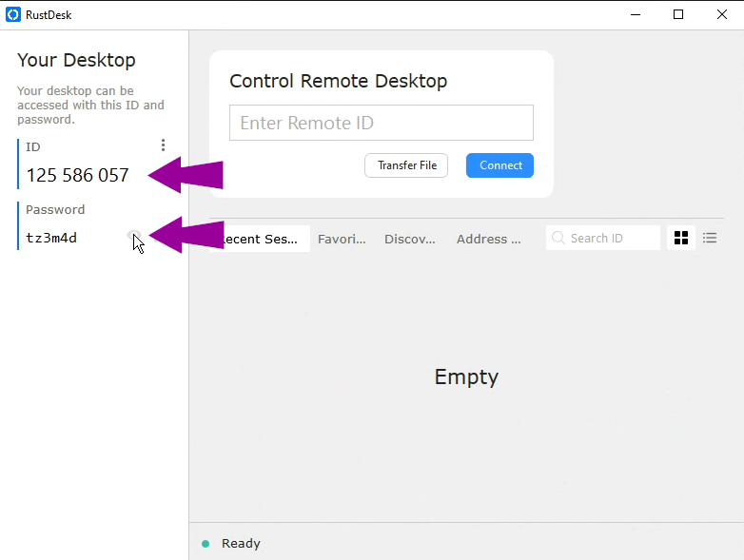Select the Address Book tab
744x560 pixels.
coord(488,239)
